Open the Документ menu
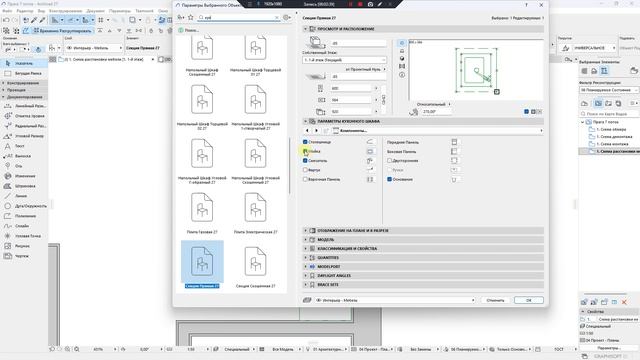 tap(96, 11)
